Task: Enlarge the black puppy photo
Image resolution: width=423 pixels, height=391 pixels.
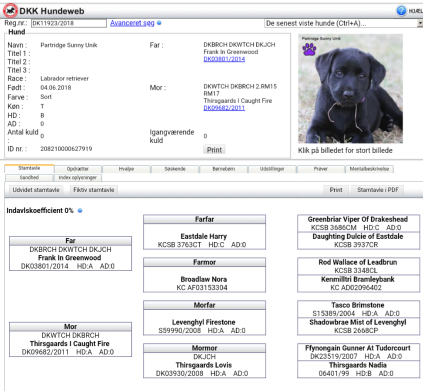Action: click(x=350, y=89)
